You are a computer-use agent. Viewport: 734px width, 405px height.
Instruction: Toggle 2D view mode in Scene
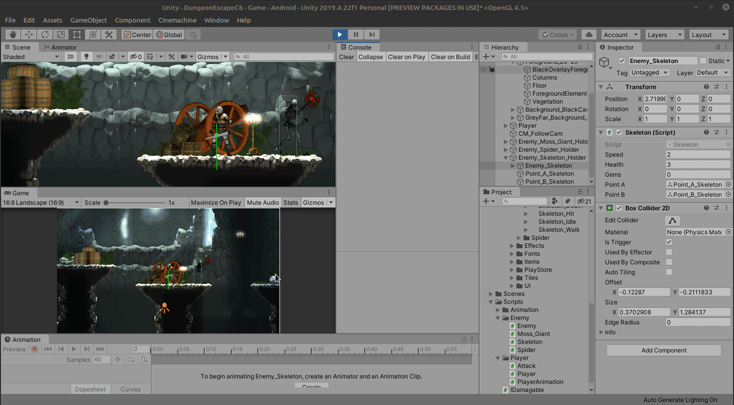[70, 57]
